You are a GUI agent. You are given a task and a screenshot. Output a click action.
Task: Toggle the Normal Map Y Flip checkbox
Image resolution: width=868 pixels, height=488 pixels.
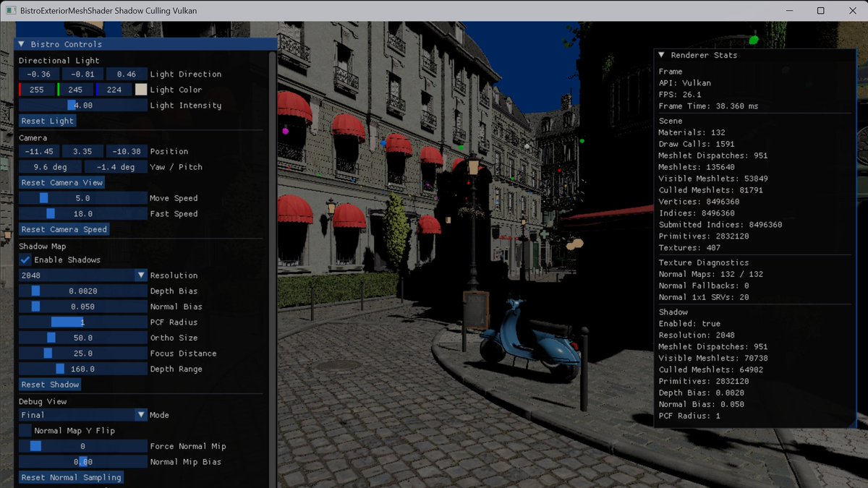pyautogui.click(x=25, y=431)
